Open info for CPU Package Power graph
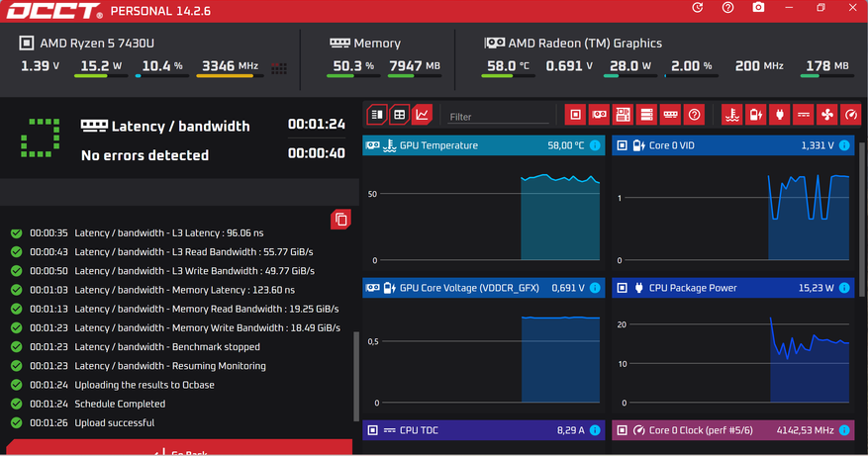The image size is (868, 456). pyautogui.click(x=844, y=288)
